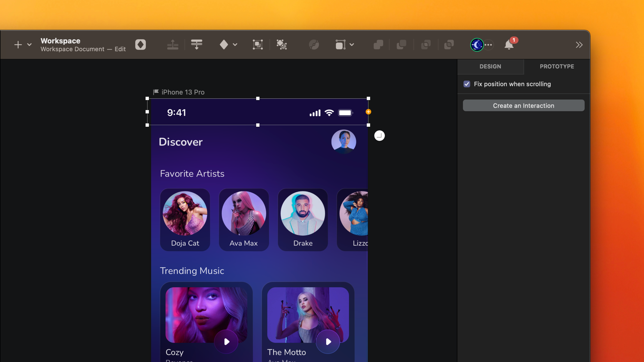Click the Ungroup layers icon

[x=282, y=45]
